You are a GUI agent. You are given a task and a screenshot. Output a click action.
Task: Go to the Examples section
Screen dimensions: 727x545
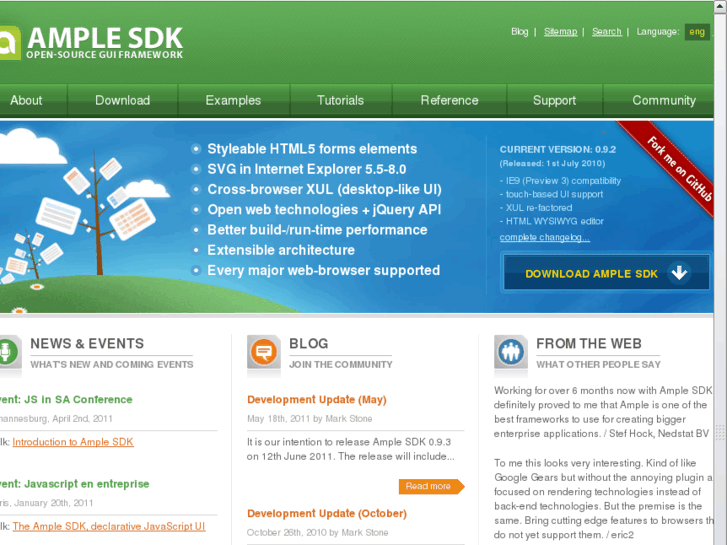(233, 100)
